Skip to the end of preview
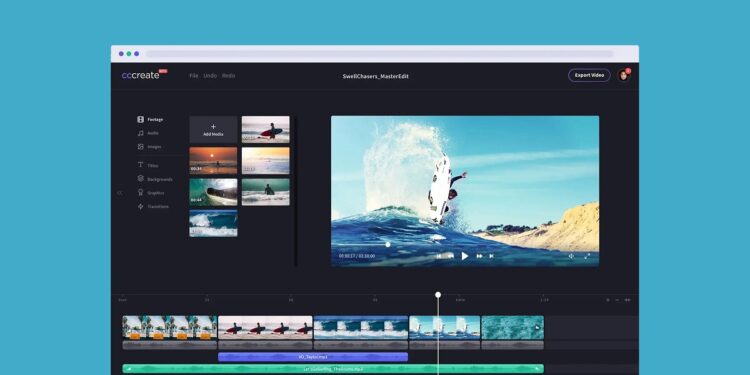Screen dimensions: 750x375 [491, 256]
